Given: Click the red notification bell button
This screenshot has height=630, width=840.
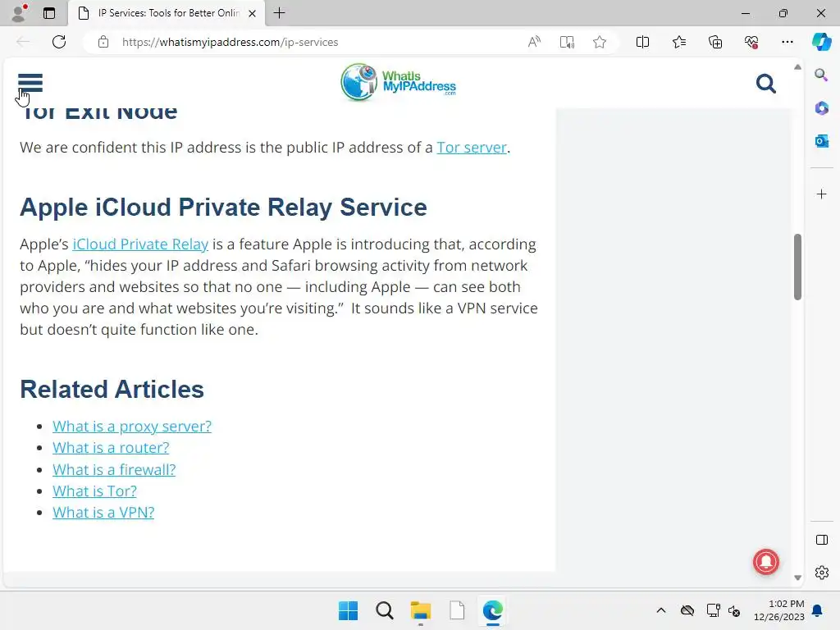Looking at the screenshot, I should (766, 561).
